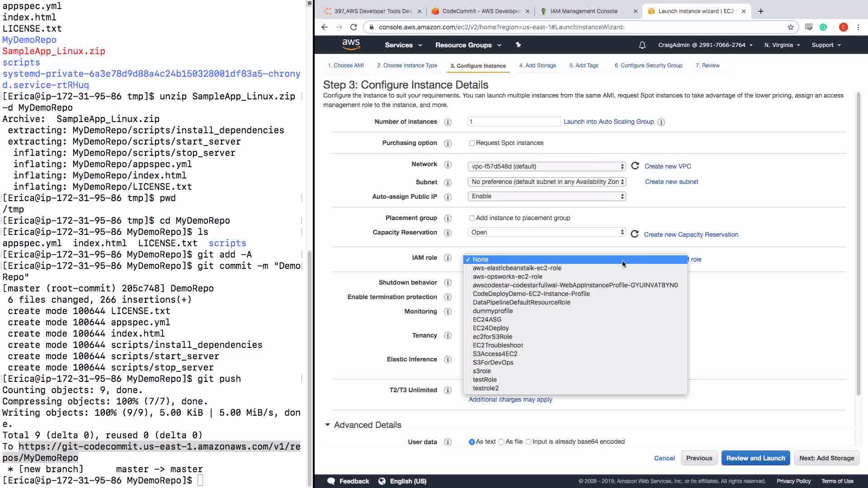Refresh the Network VPC list icon
868x488 pixels.
coord(635,166)
